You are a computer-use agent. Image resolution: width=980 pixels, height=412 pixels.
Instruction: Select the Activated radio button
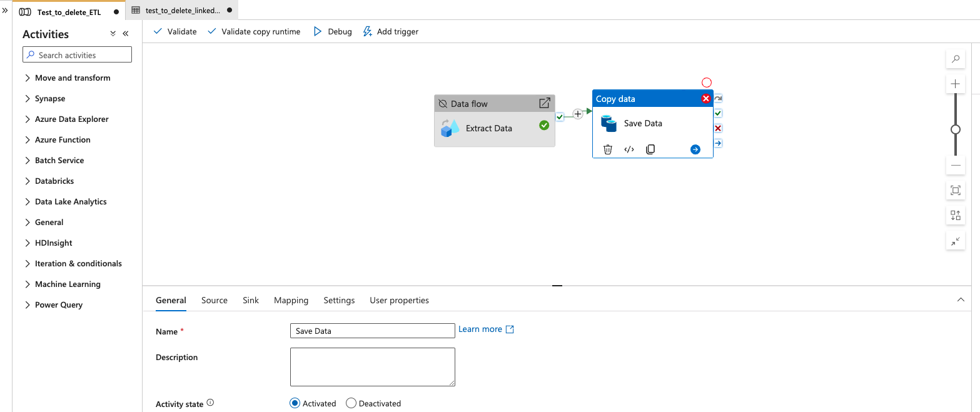pos(295,403)
